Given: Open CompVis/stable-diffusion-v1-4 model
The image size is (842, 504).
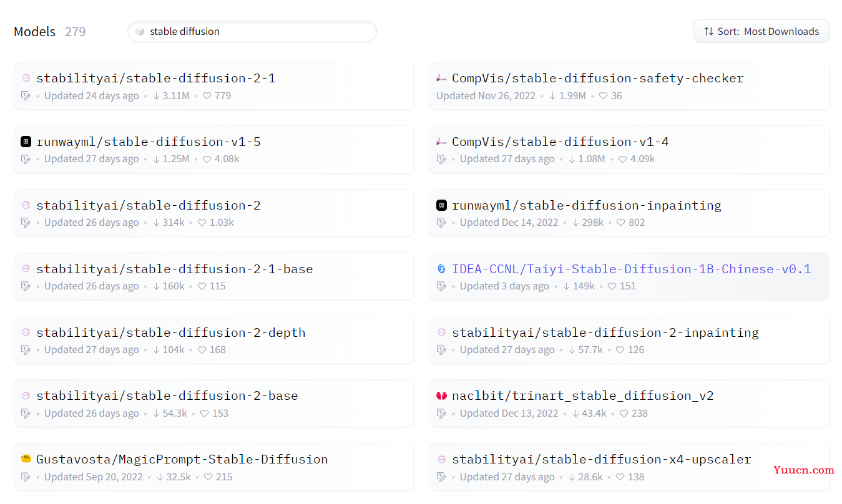Looking at the screenshot, I should click(629, 150).
